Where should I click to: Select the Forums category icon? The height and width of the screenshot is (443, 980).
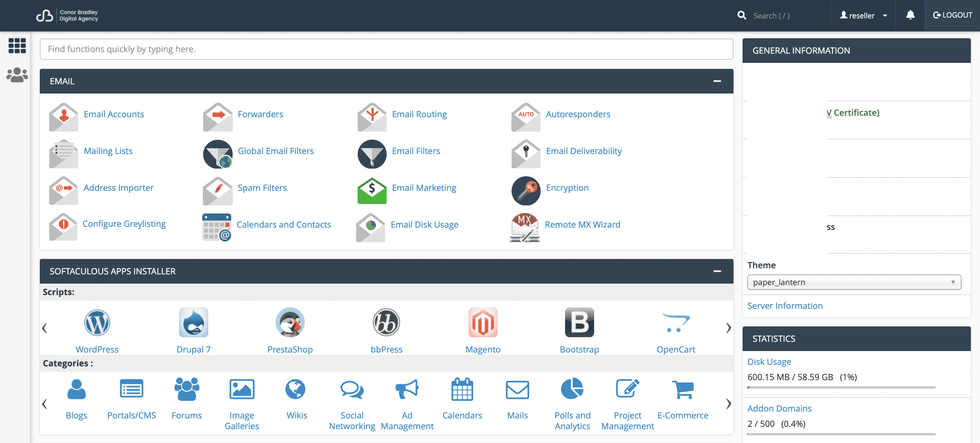(187, 389)
